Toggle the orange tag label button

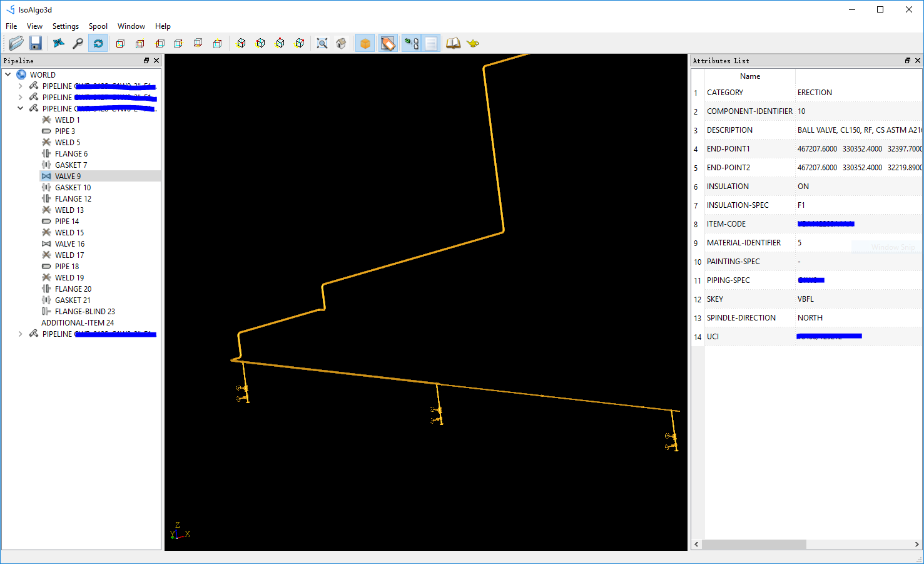coord(388,43)
